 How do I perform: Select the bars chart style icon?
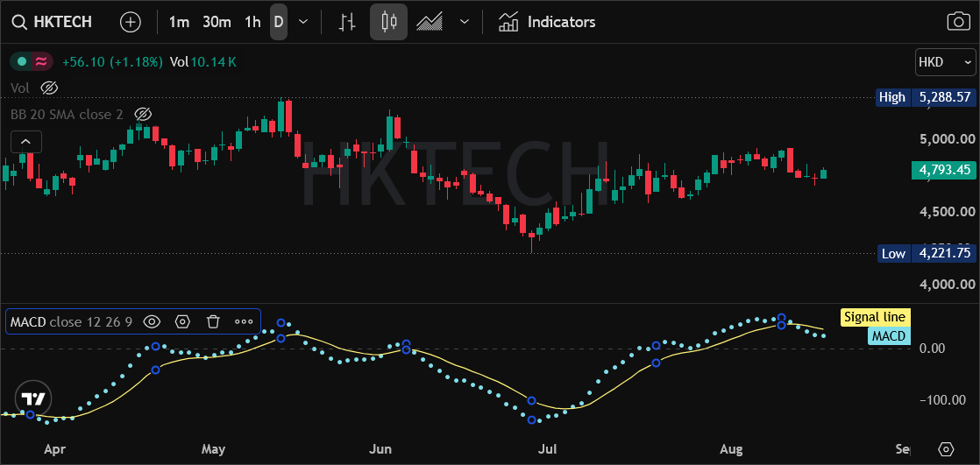pyautogui.click(x=347, y=22)
